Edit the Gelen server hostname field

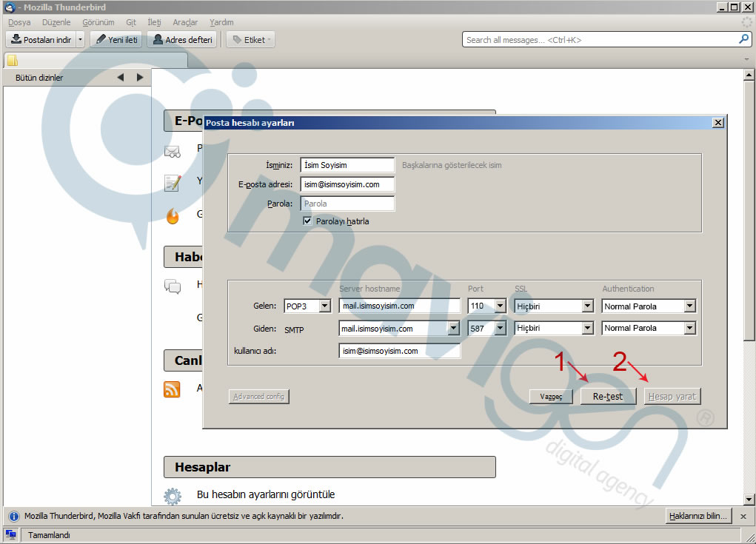(400, 306)
